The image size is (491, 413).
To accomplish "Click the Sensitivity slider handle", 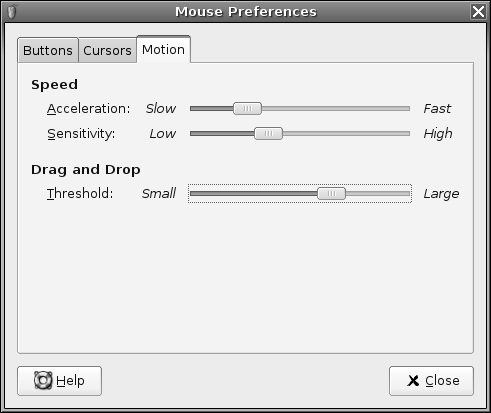I will pos(268,133).
